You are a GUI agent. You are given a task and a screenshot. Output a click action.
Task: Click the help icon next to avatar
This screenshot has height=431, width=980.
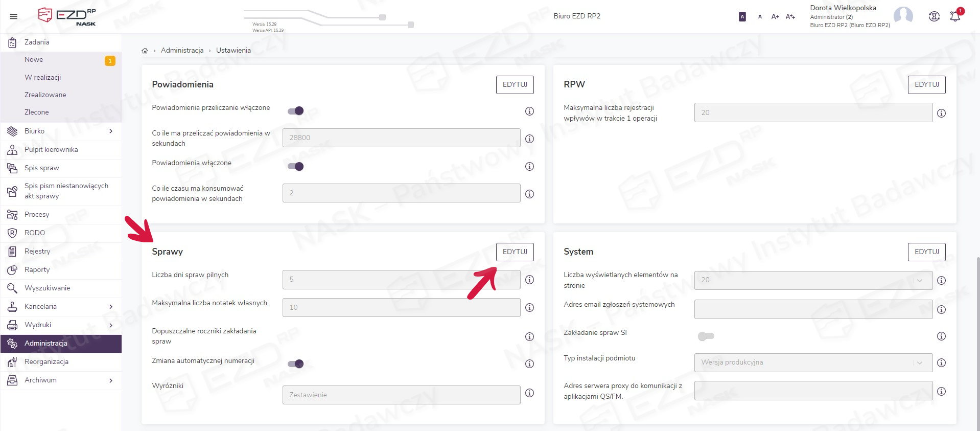934,16
